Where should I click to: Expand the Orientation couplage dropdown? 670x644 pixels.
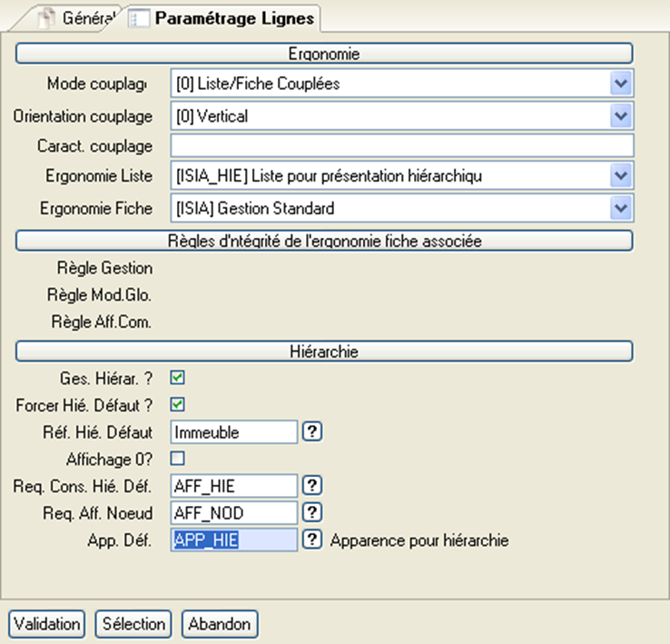tap(621, 116)
